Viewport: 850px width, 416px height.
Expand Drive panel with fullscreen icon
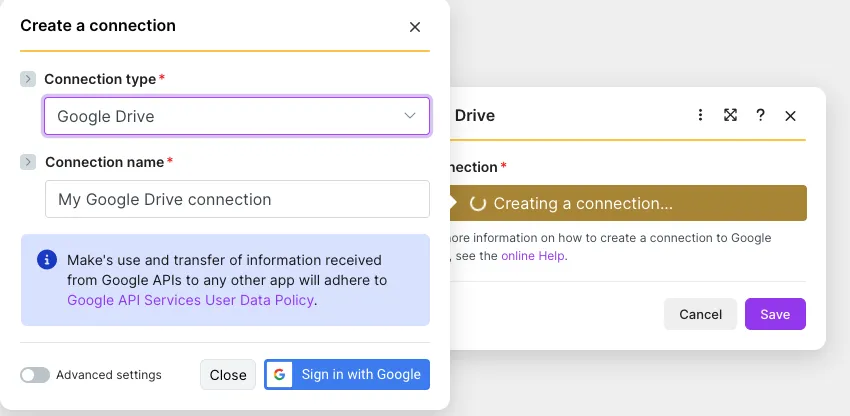pyautogui.click(x=730, y=115)
